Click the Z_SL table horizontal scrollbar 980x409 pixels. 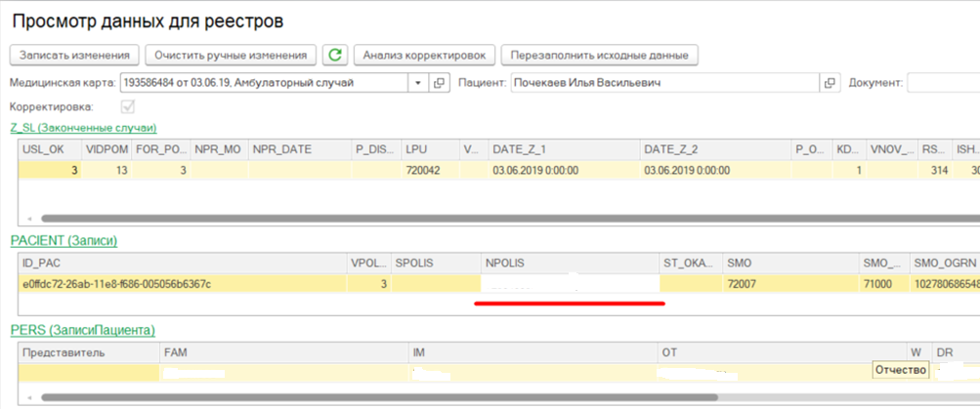click(489, 219)
